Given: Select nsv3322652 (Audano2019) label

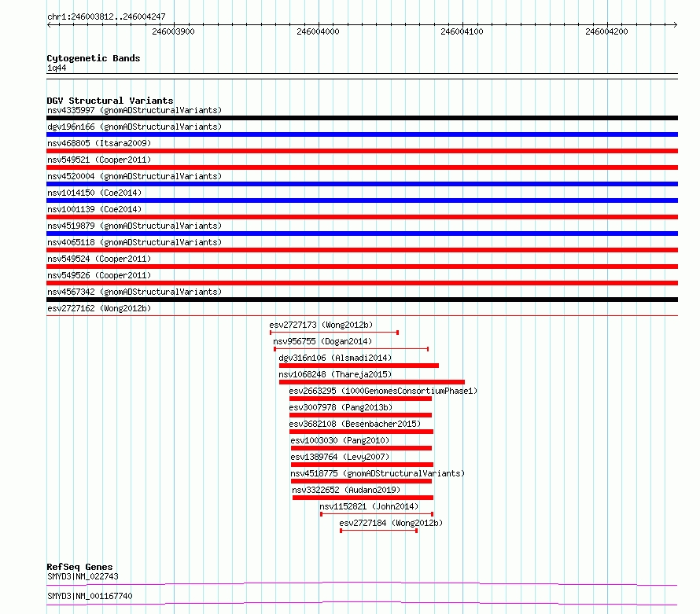Looking at the screenshot, I should [346, 490].
